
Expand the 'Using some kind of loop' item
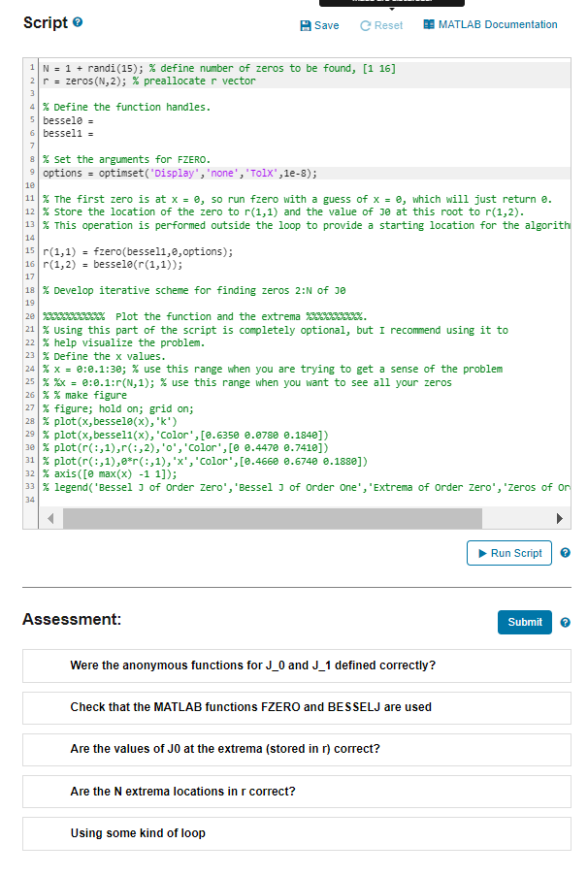point(294,834)
